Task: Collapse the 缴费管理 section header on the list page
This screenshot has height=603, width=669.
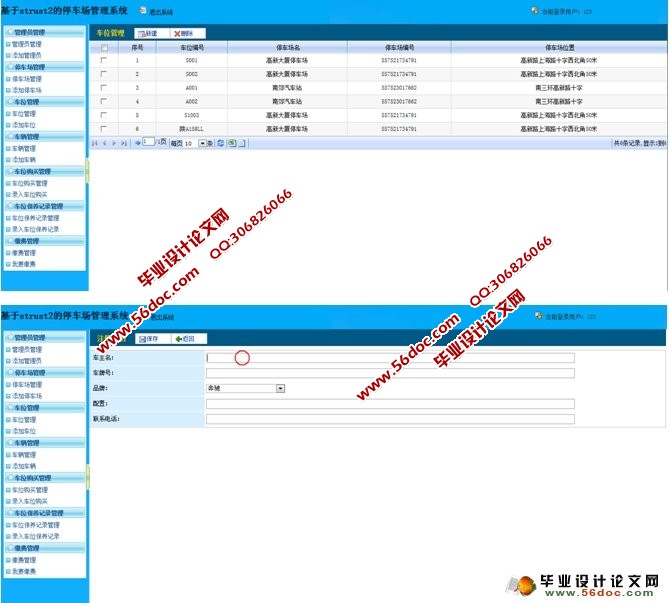Action: [x=45, y=241]
